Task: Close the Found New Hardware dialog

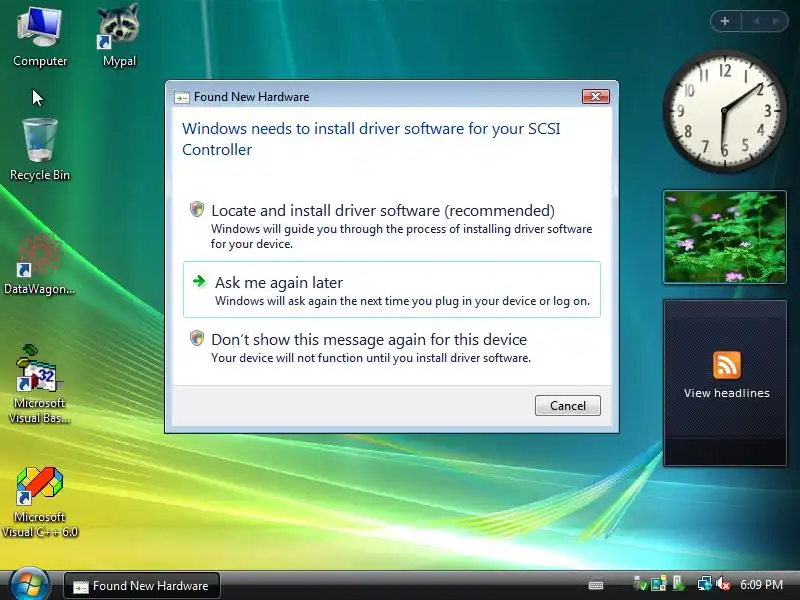Action: point(595,96)
